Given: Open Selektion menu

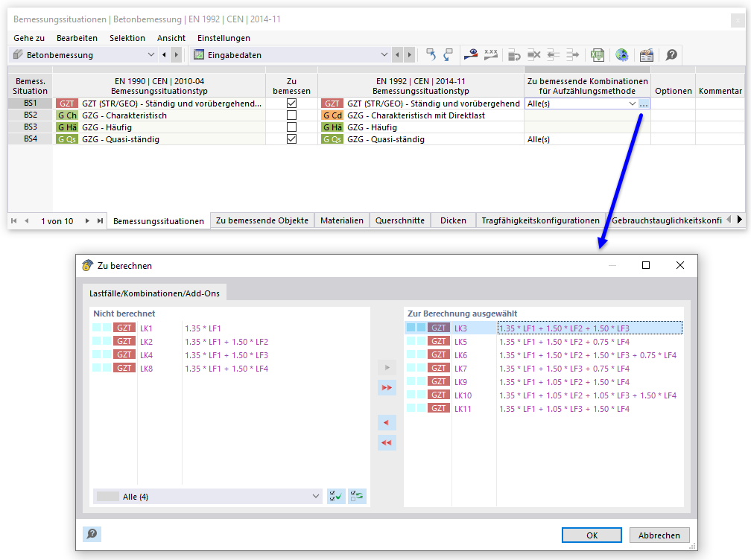Looking at the screenshot, I should [x=127, y=38].
